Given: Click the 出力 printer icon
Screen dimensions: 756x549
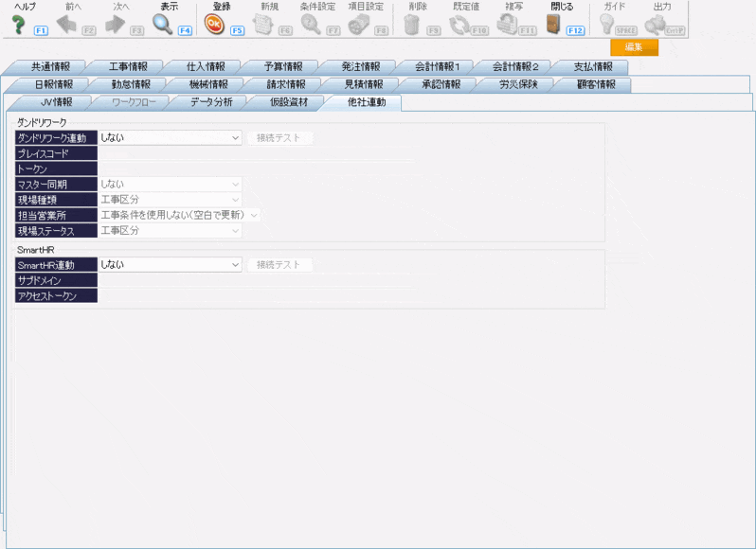Looking at the screenshot, I should pos(656,25).
